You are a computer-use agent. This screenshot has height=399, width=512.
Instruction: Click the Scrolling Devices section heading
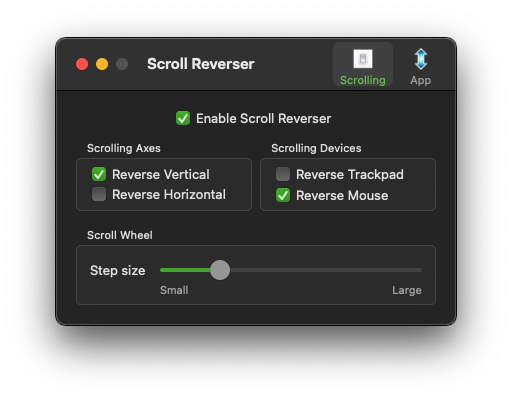pyautogui.click(x=316, y=148)
